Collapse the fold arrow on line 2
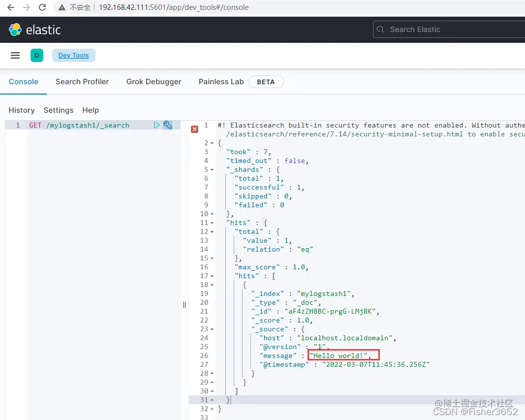 [212, 143]
